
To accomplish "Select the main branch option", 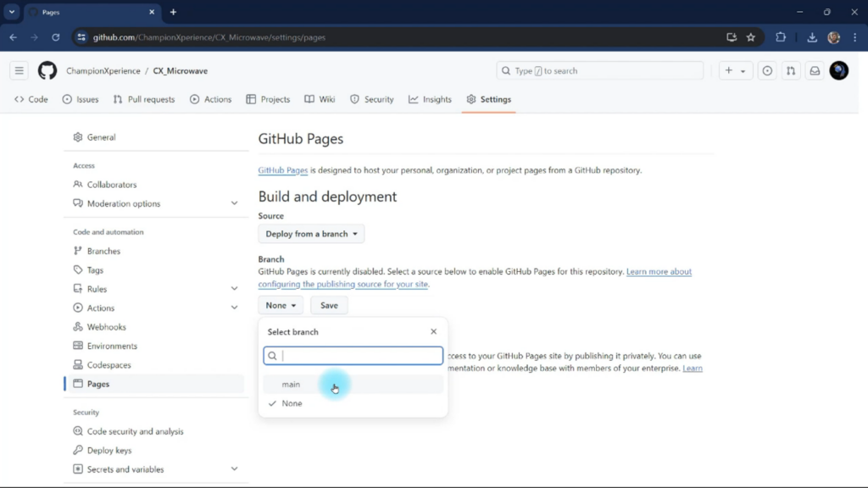I will [353, 384].
